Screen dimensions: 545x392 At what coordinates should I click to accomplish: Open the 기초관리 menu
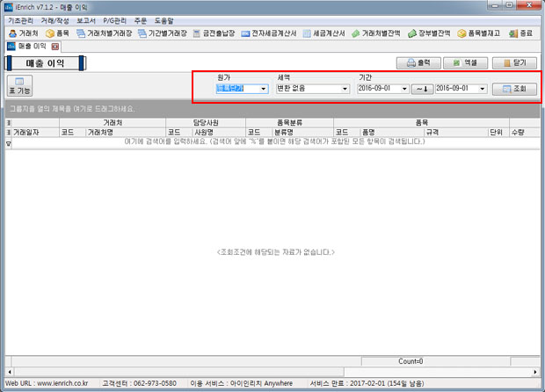(x=19, y=18)
